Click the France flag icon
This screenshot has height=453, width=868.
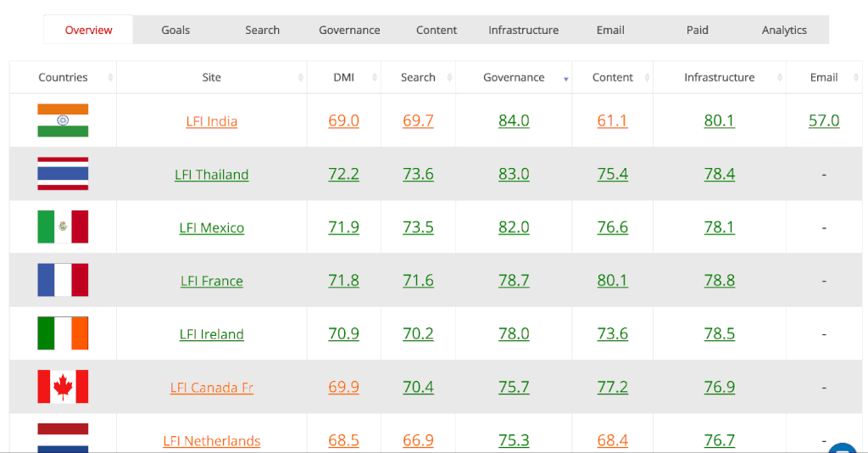(63, 280)
